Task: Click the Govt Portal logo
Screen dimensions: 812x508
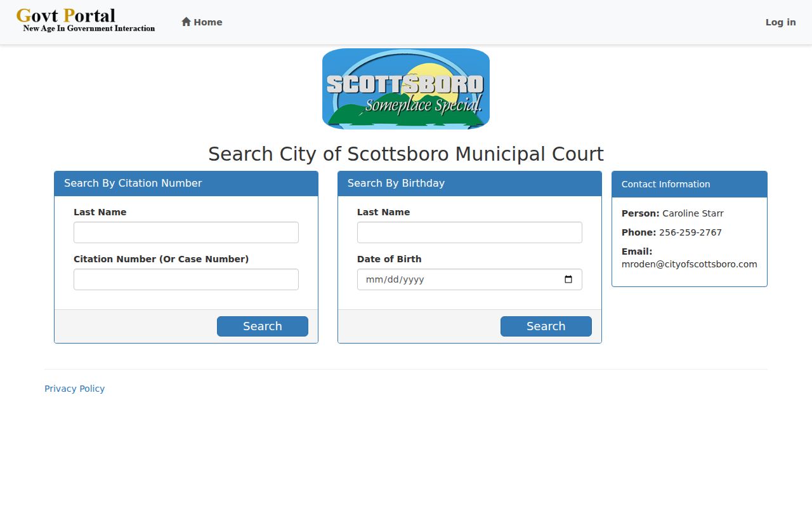Action: pyautogui.click(x=86, y=20)
